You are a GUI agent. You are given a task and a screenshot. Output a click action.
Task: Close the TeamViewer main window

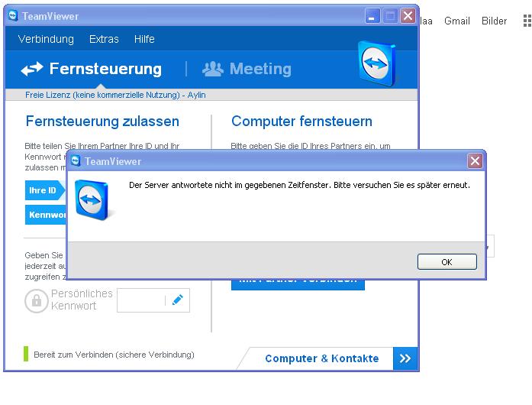[408, 15]
